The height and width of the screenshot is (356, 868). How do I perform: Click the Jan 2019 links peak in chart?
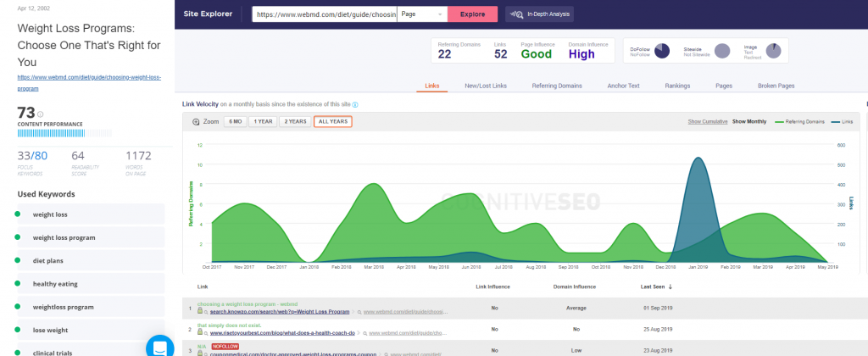click(x=698, y=159)
